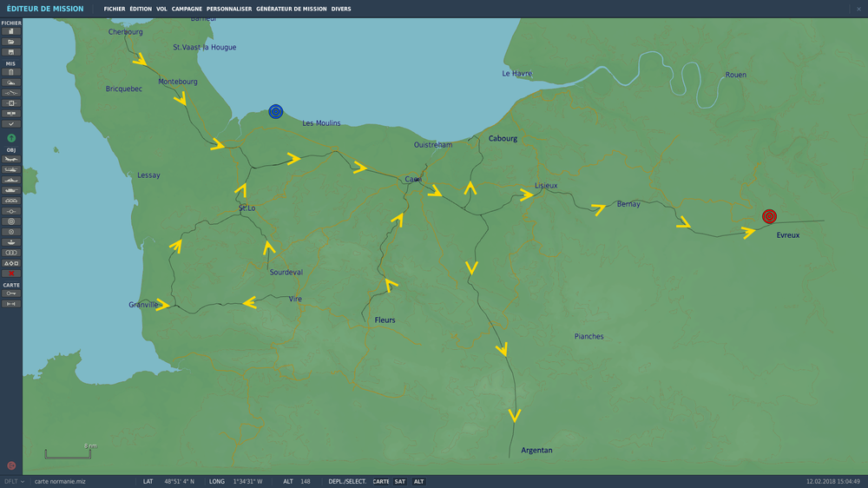Save the mission with the floppy disk icon
The image size is (868, 488).
[x=10, y=52]
